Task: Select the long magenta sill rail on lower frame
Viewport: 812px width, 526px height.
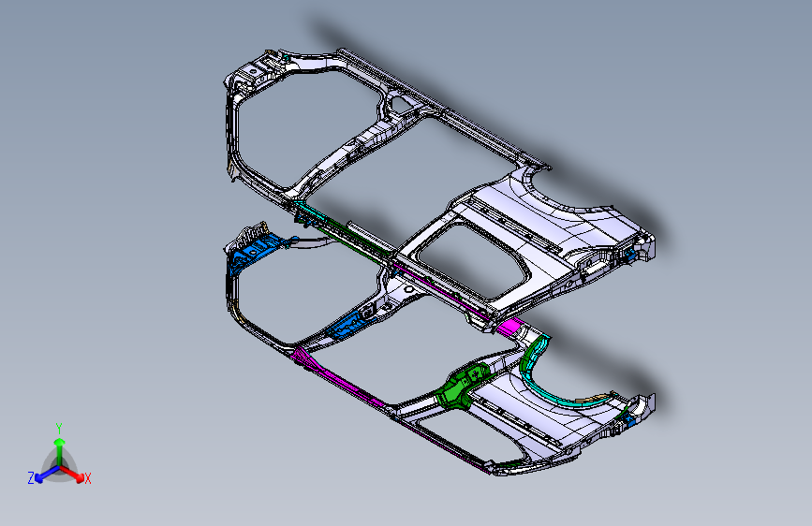Action: click(342, 378)
